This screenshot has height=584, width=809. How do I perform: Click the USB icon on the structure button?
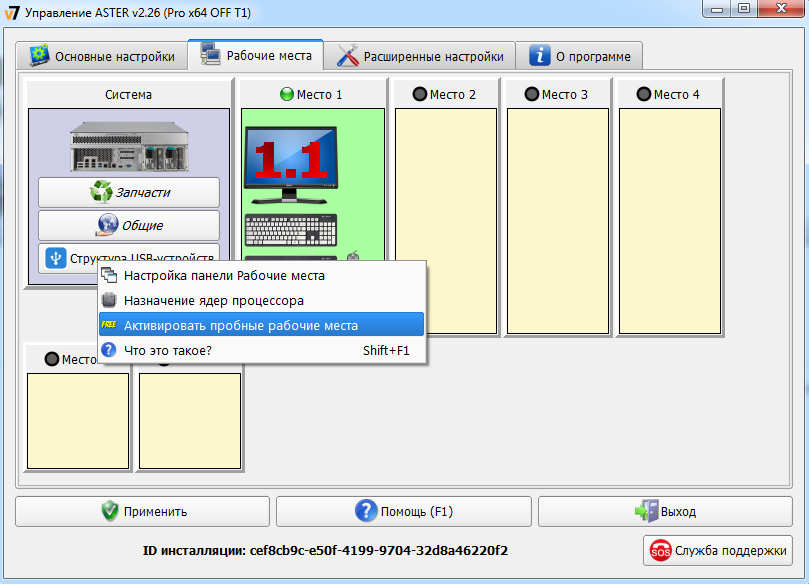click(56, 258)
